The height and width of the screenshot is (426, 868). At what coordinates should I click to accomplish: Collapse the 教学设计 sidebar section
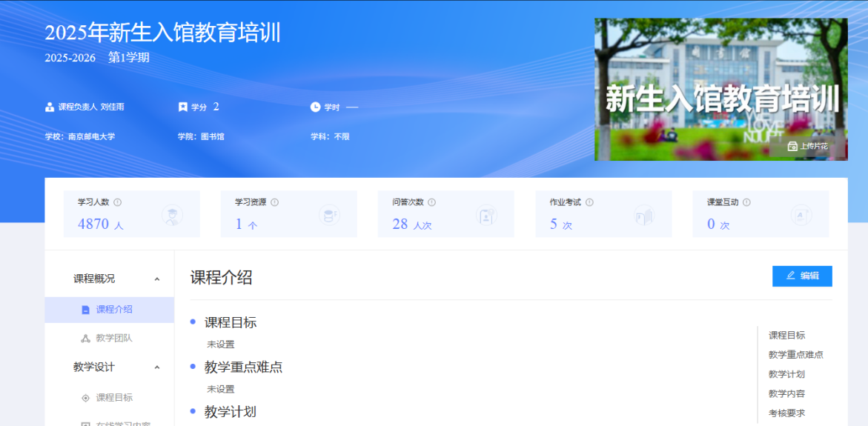point(156,367)
